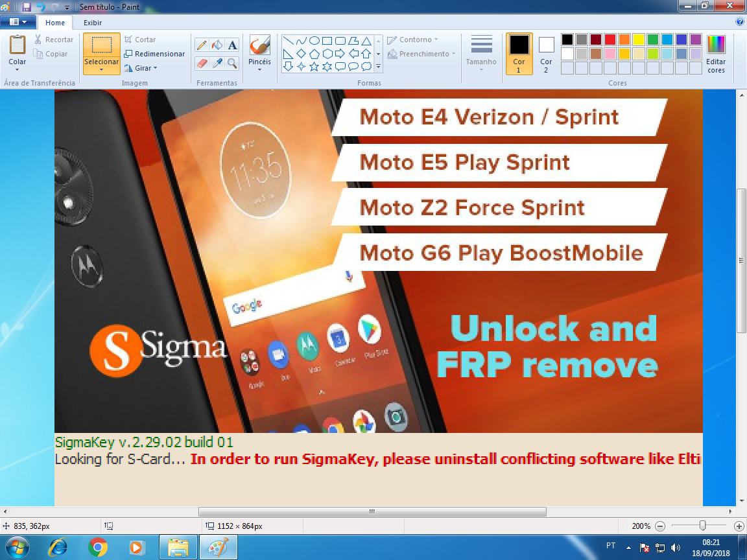Choose the pentagon shape
This screenshot has height=560, width=747.
tap(314, 54)
